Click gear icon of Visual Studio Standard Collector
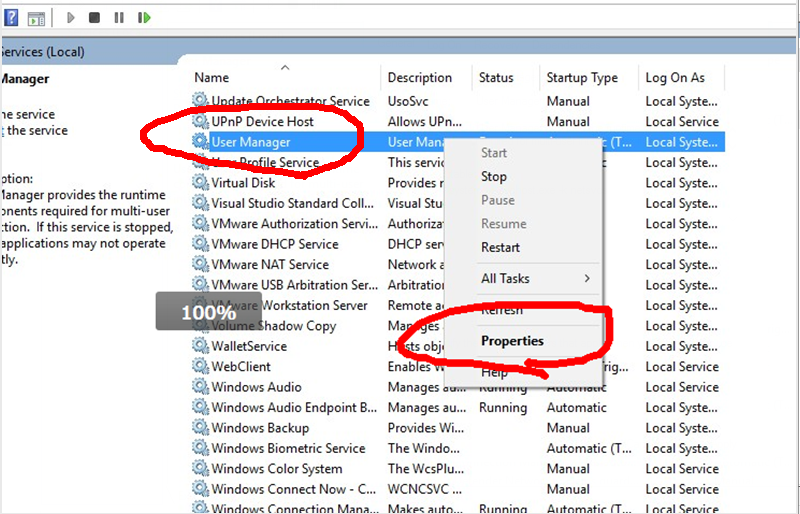 200,203
